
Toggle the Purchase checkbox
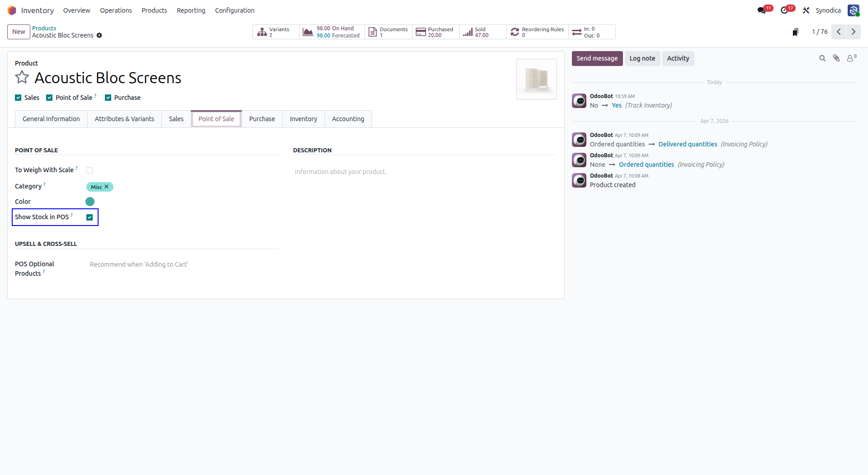(108, 98)
